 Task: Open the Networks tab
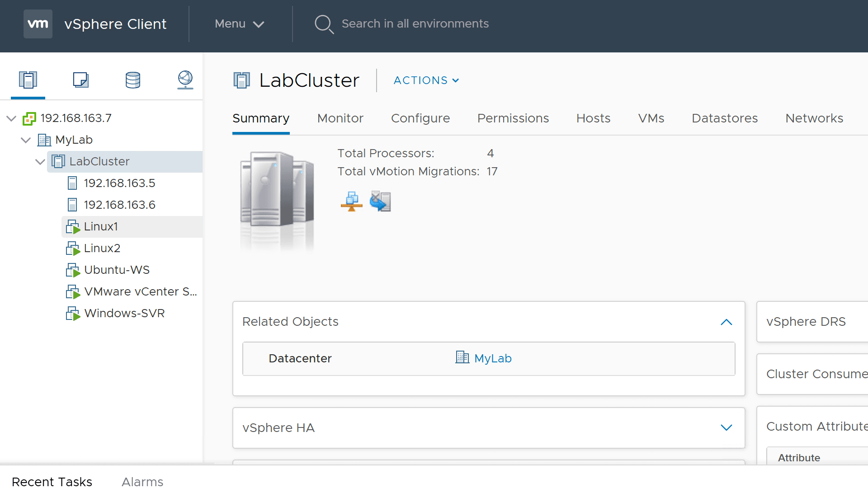(814, 118)
